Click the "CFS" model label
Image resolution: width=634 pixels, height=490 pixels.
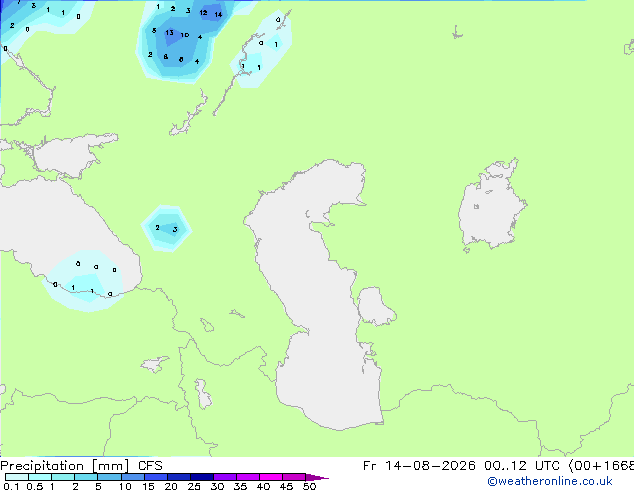[x=150, y=466]
